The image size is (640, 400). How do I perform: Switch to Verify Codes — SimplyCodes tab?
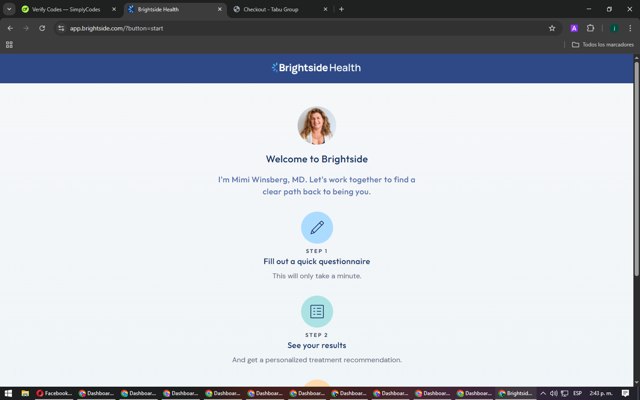[x=65, y=9]
